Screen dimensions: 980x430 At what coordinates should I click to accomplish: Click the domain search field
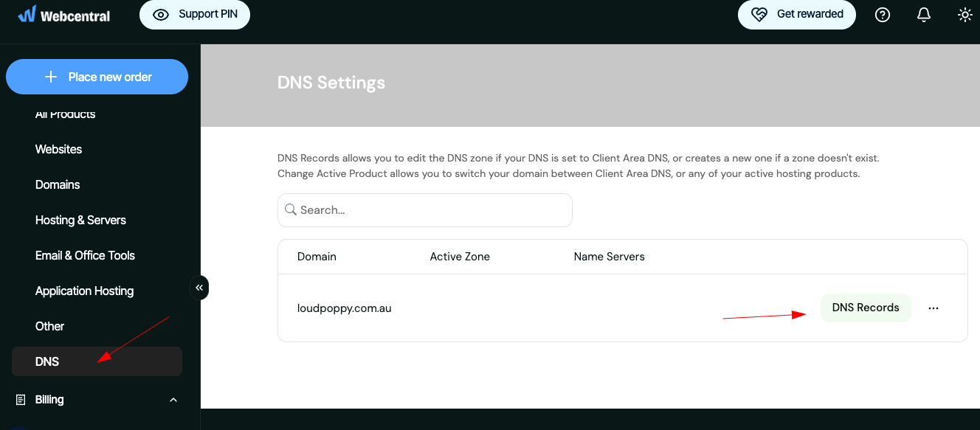pos(425,210)
